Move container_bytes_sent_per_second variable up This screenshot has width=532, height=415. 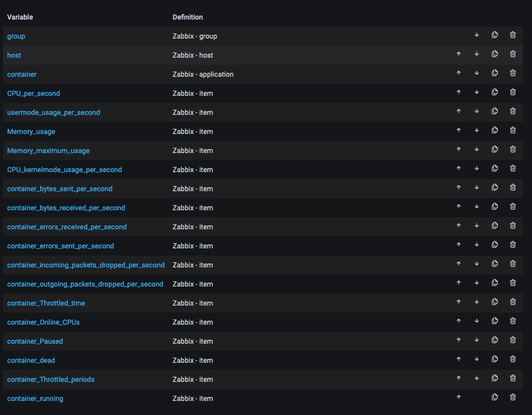[x=458, y=188]
